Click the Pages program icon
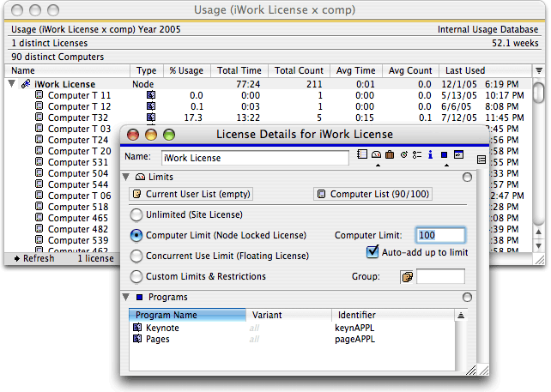The height and width of the screenshot is (392, 551). [x=137, y=339]
